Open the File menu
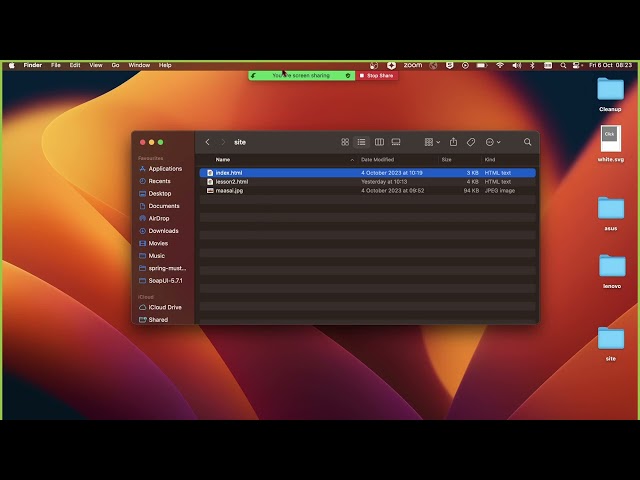The width and height of the screenshot is (640, 480). [x=56, y=65]
